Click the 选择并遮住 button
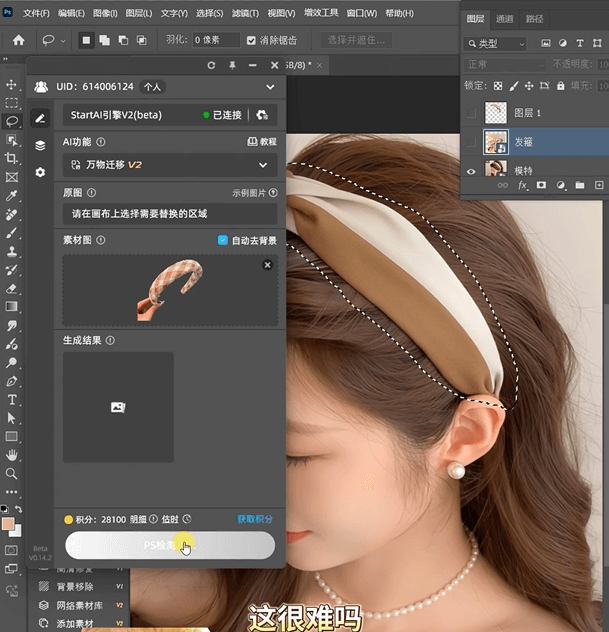 click(x=356, y=40)
